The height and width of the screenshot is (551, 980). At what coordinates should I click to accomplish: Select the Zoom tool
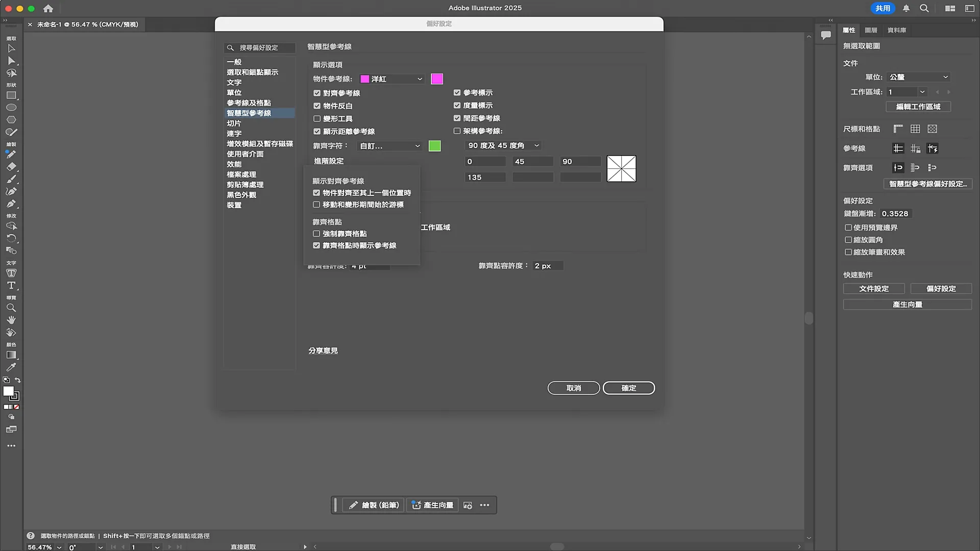[x=11, y=308]
